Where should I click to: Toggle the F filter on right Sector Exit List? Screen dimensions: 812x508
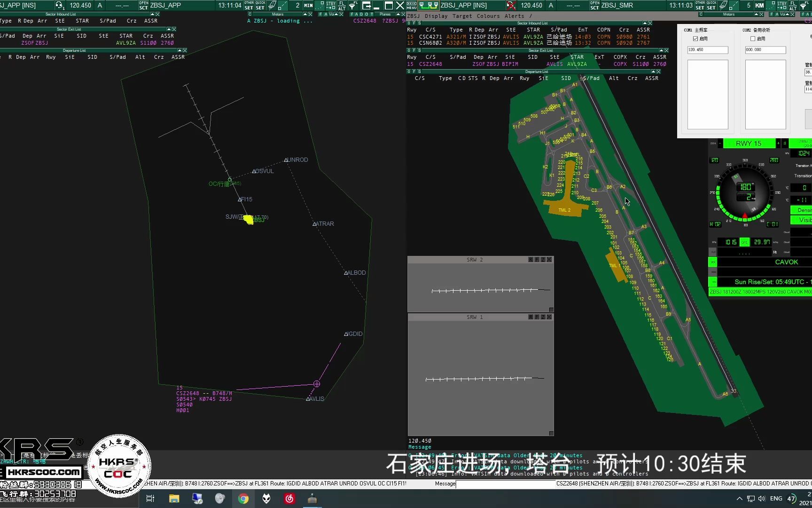point(414,50)
